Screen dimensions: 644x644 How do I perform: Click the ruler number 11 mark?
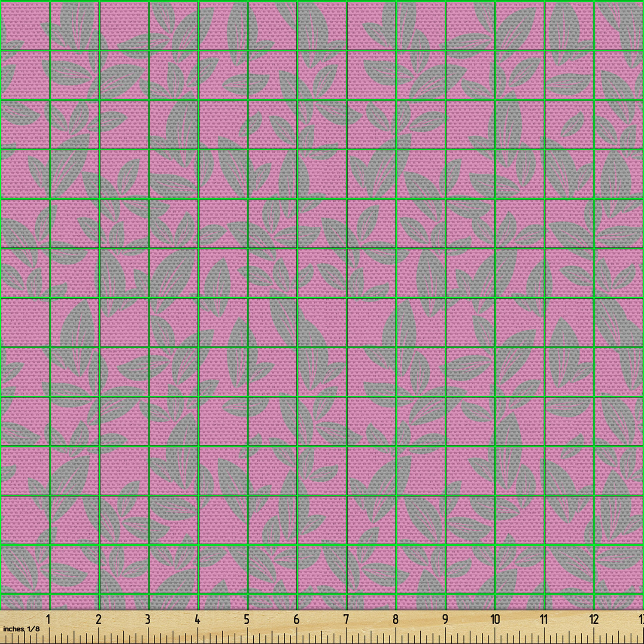(x=544, y=620)
